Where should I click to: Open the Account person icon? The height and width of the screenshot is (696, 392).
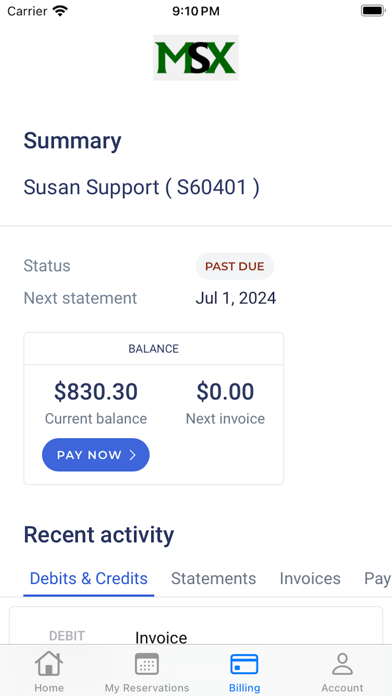pos(342,664)
